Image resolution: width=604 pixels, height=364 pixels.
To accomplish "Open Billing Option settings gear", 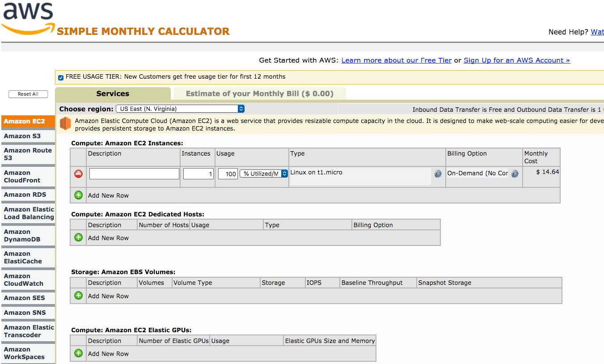I will pos(515,174).
